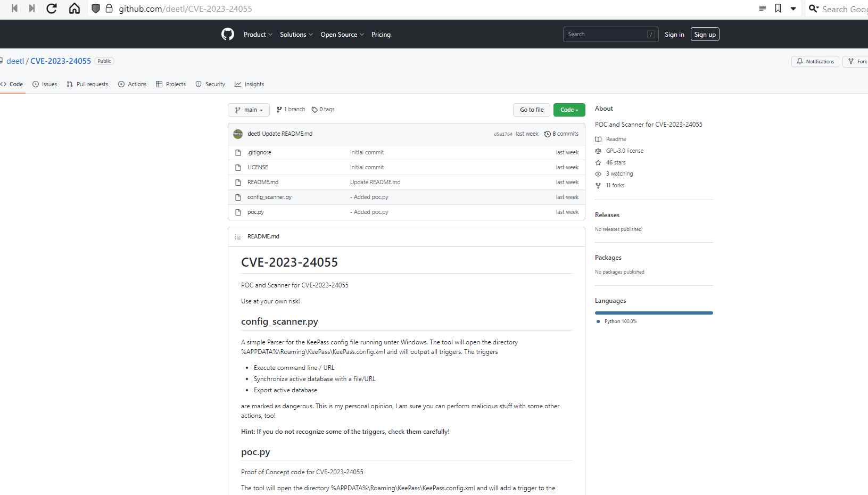
Task: Reload the page with the browser refresh icon
Action: click(52, 9)
